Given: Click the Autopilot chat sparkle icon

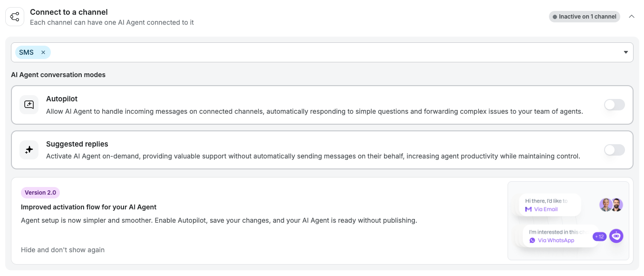Looking at the screenshot, I should [x=29, y=105].
